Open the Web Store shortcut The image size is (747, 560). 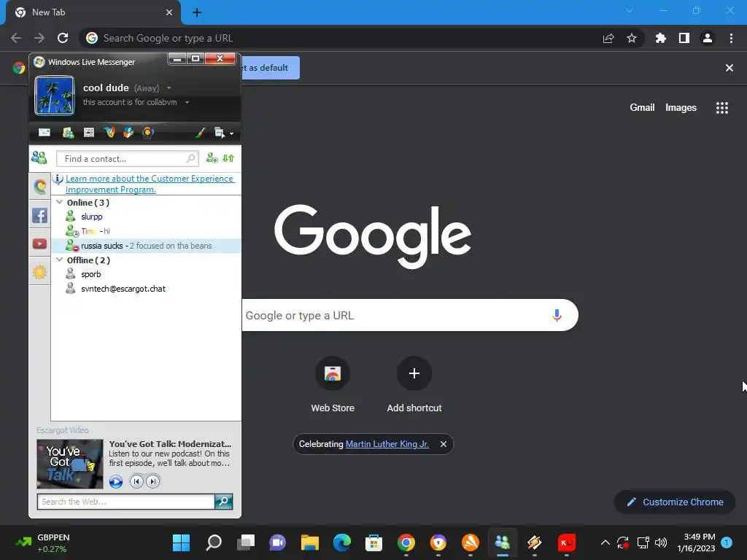333,385
